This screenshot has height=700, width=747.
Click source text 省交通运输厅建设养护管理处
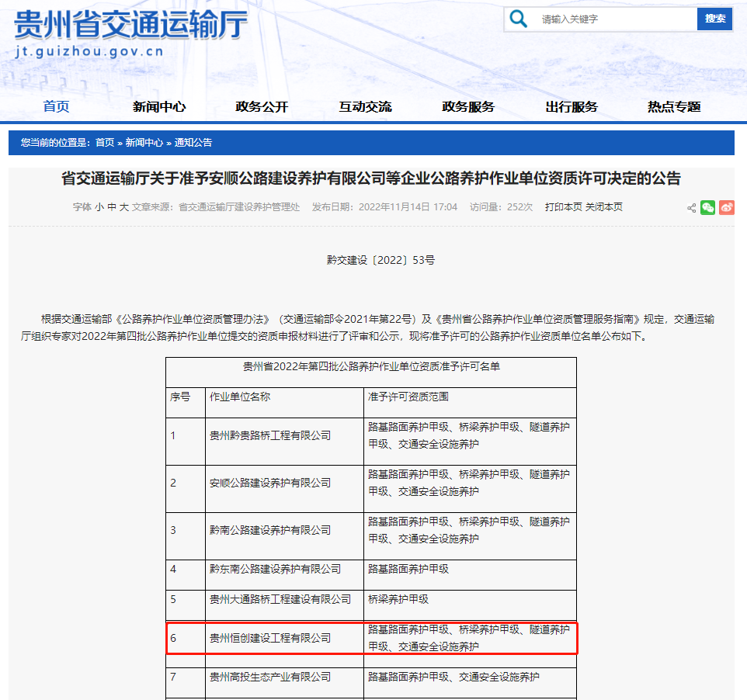[x=239, y=207]
